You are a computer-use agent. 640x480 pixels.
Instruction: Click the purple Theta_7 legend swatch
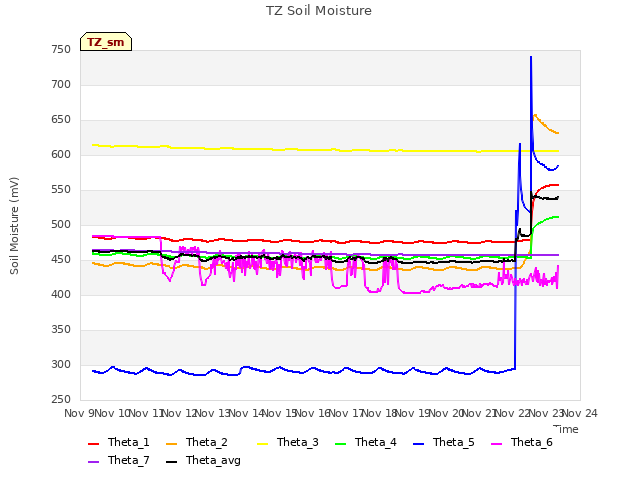click(x=93, y=461)
